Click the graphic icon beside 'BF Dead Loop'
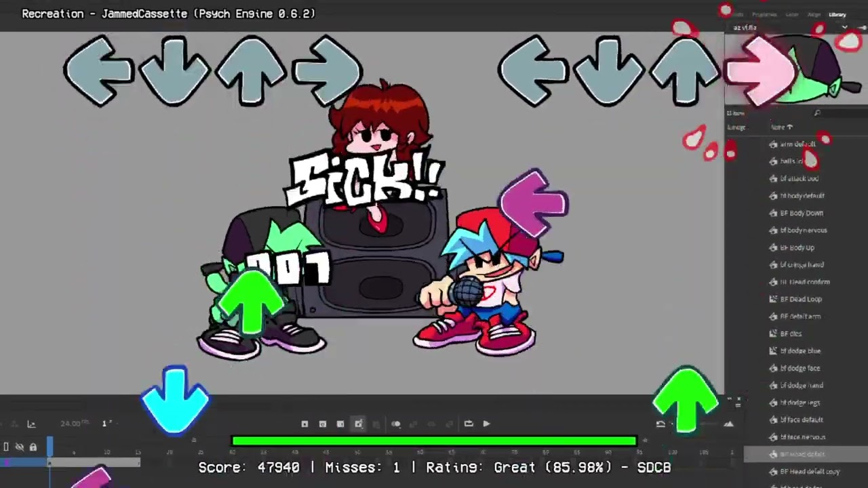868x488 pixels. (773, 299)
